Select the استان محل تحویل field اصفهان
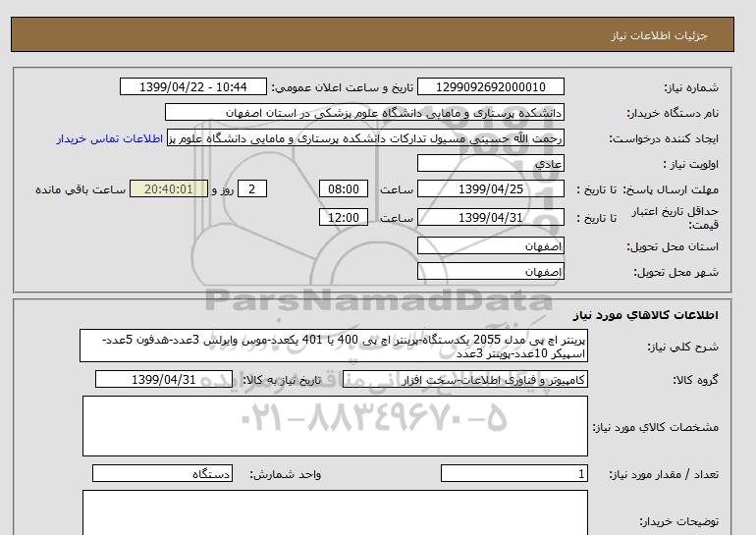Screen dimensions: 756x535 coord(490,245)
